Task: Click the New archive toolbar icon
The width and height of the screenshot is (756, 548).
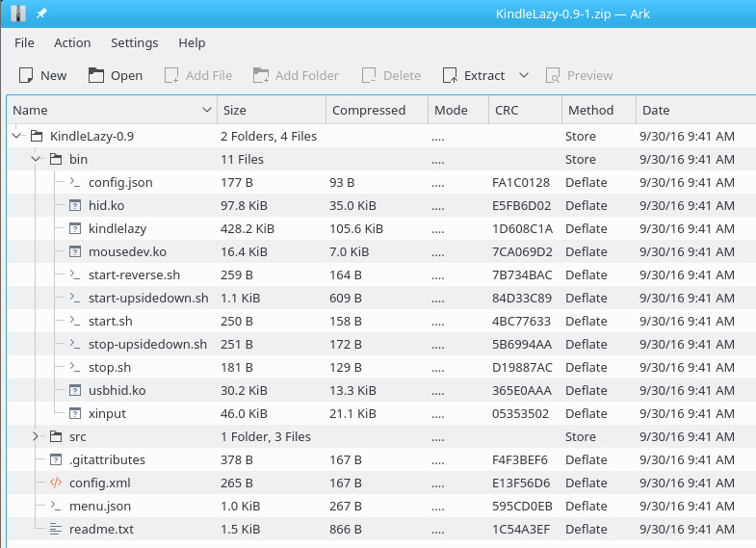Action: point(26,75)
